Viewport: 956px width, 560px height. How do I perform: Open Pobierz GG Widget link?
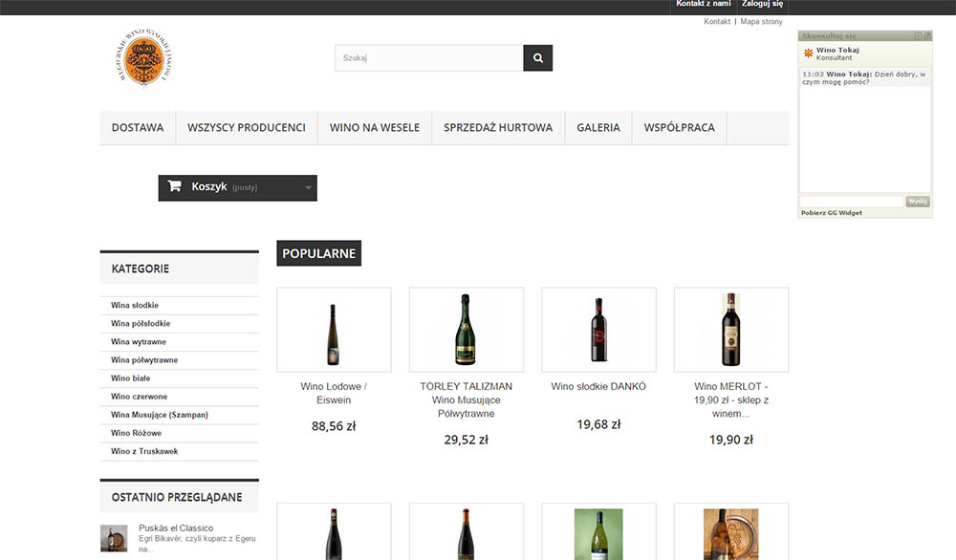pos(830,212)
